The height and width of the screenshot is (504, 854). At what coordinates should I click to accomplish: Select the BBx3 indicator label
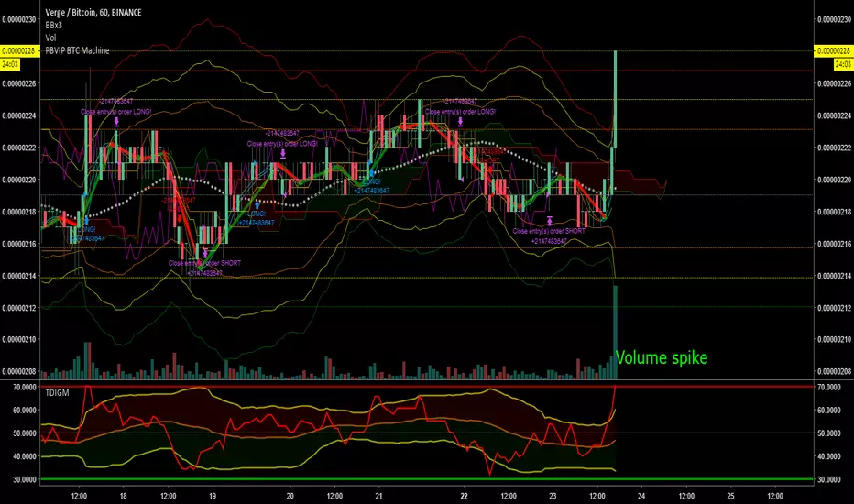tap(53, 25)
